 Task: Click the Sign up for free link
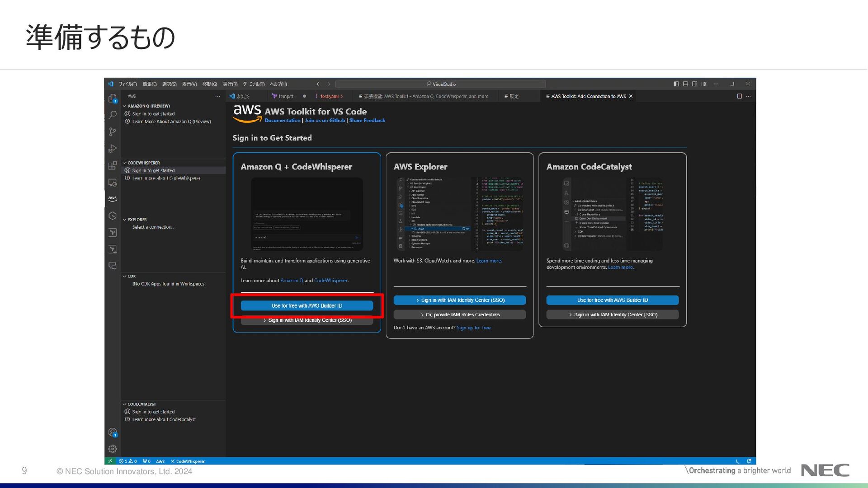click(x=474, y=328)
